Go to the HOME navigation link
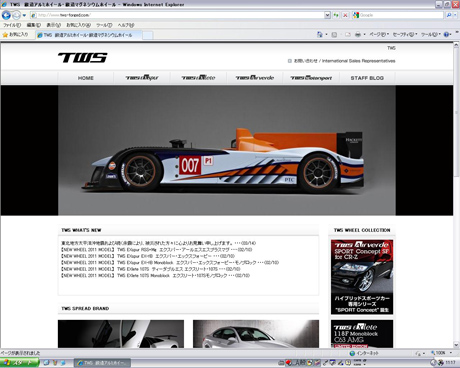 [x=86, y=78]
